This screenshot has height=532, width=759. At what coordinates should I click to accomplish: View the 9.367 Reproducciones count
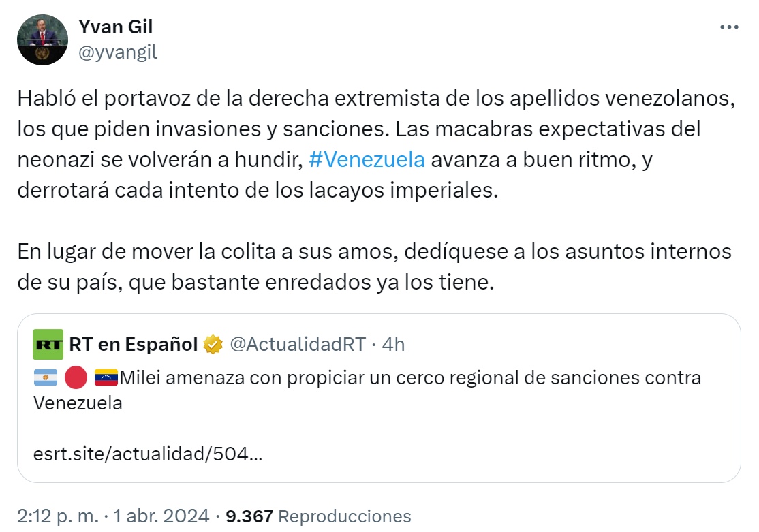[318, 516]
